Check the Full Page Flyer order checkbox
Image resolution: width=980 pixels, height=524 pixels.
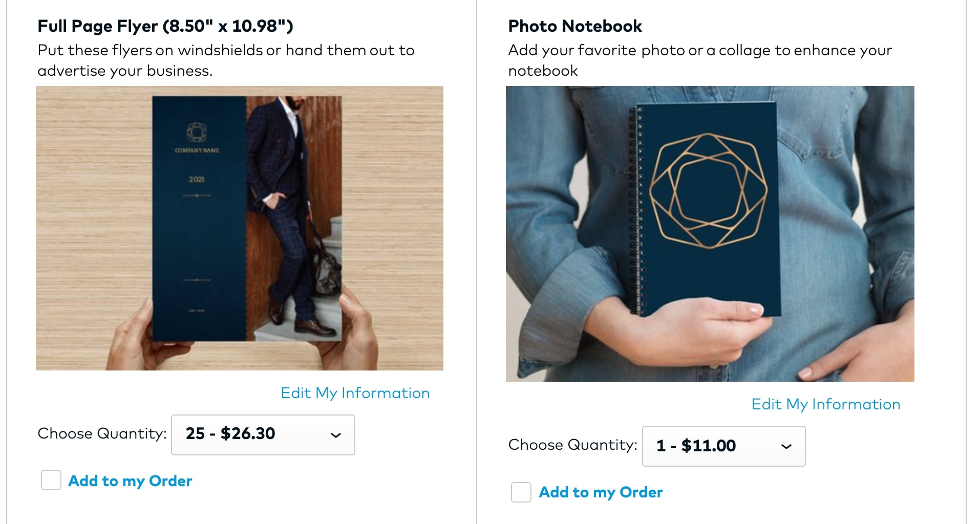[x=51, y=481]
